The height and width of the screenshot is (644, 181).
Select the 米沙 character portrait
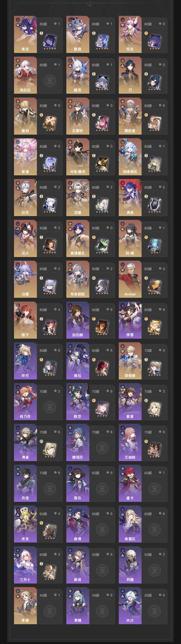[x=130, y=606]
